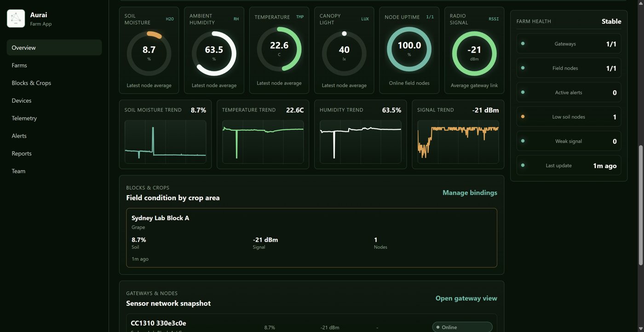
Task: Click the LUX tag on Canopy Light
Action: pos(365,19)
